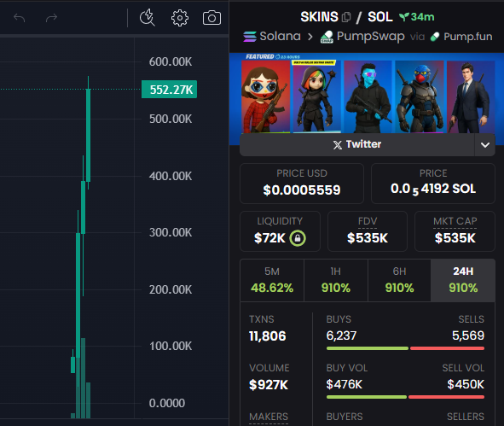Select the 24H timeframe tab
This screenshot has width=504, height=426.
pyautogui.click(x=463, y=280)
